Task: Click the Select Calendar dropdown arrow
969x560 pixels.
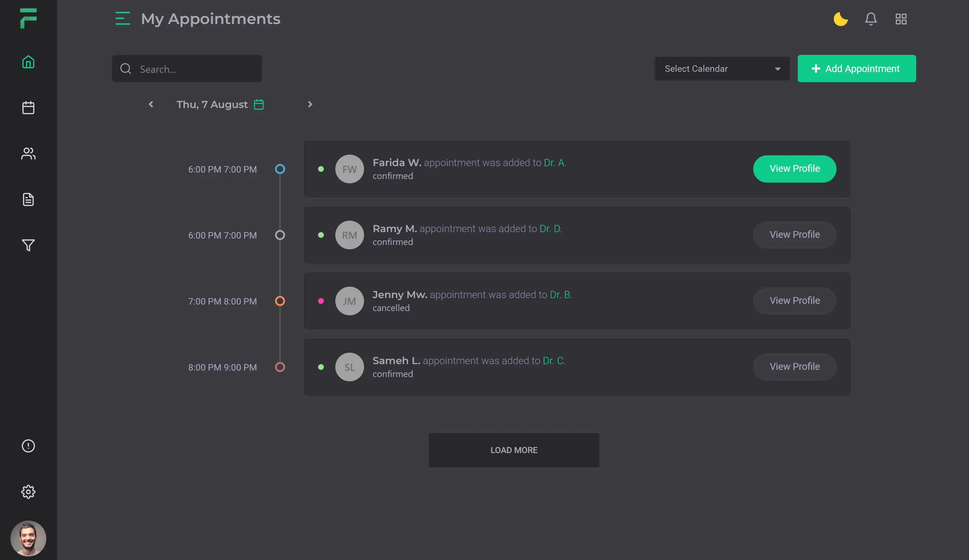Action: [778, 69]
